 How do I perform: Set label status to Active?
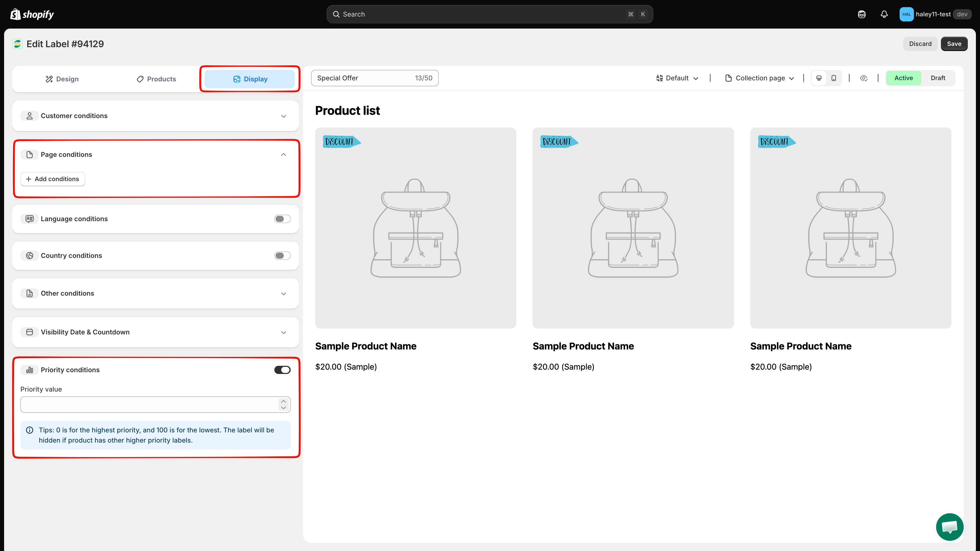click(x=903, y=78)
